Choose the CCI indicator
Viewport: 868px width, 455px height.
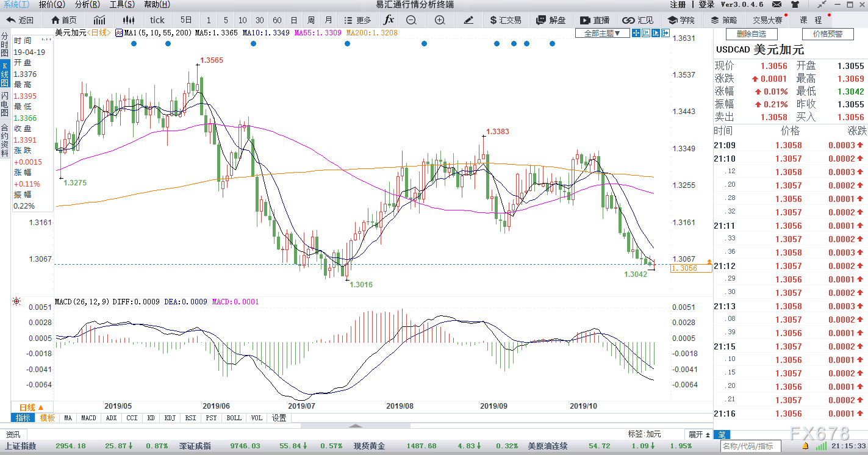point(132,418)
